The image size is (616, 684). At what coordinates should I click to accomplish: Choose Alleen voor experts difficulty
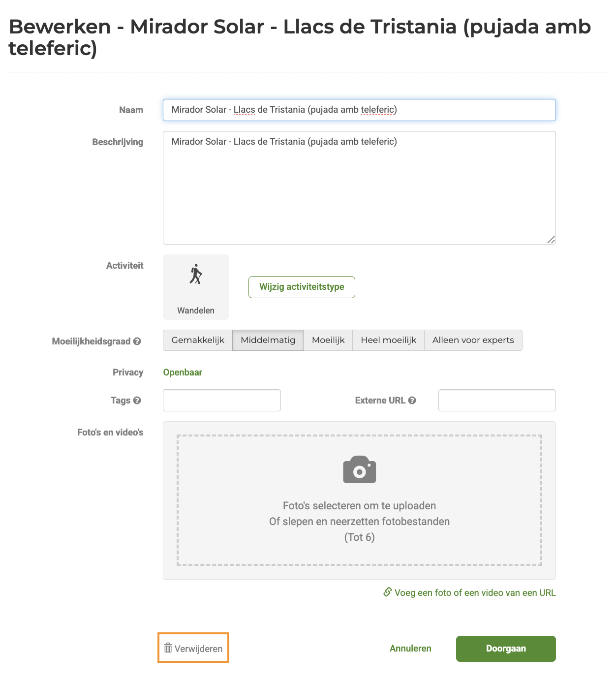pyautogui.click(x=473, y=340)
